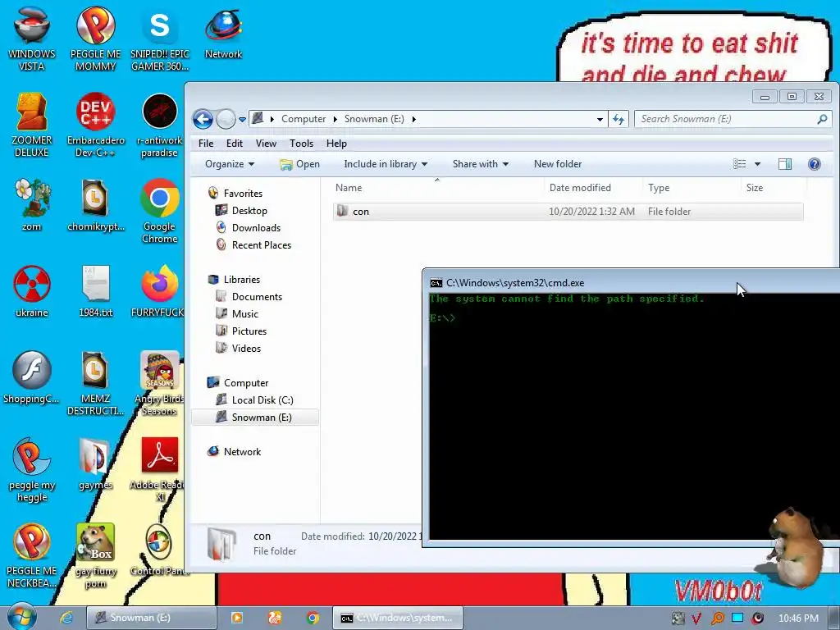Switch to cmd.exe taskbar button
840x630 pixels.
pos(398,618)
